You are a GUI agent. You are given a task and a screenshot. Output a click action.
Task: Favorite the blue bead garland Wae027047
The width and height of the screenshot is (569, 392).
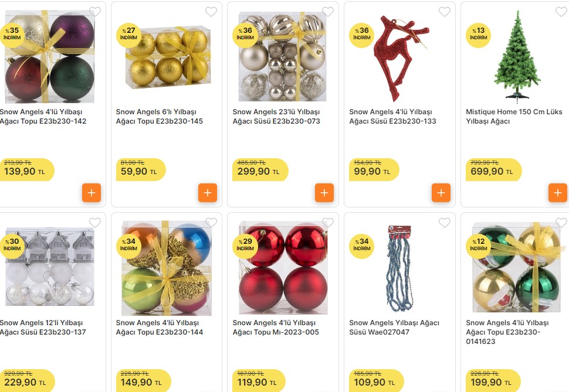coord(445,223)
